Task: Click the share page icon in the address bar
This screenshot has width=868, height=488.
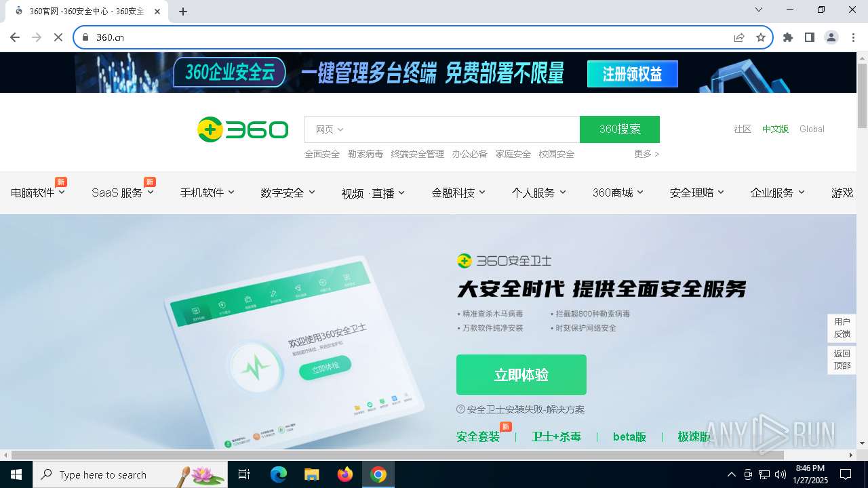Action: click(x=739, y=37)
